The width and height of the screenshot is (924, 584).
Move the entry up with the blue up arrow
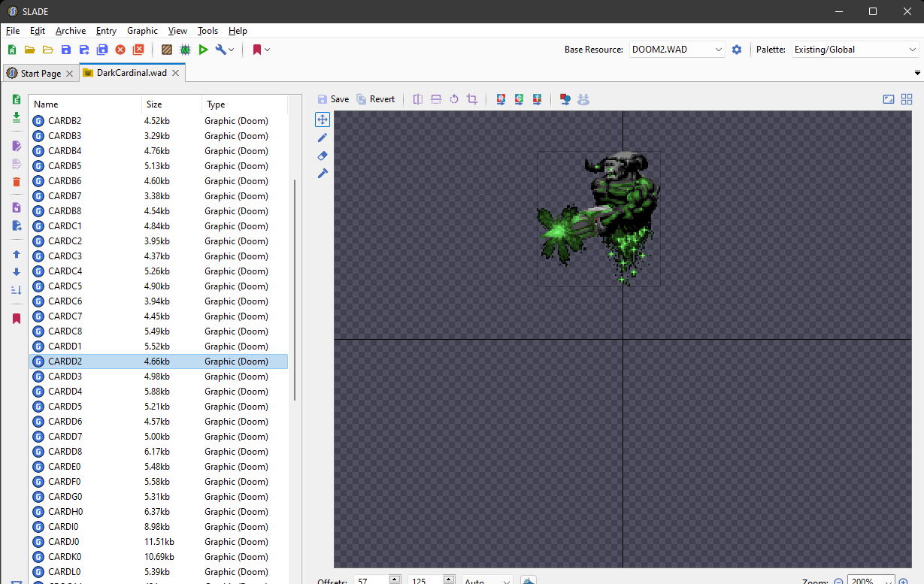(x=17, y=254)
